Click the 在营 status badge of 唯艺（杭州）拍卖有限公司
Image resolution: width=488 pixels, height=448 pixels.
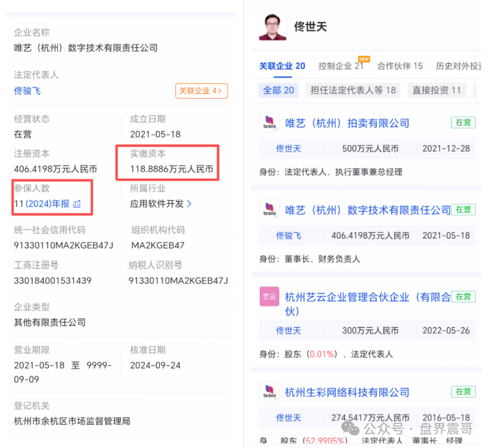point(463,122)
